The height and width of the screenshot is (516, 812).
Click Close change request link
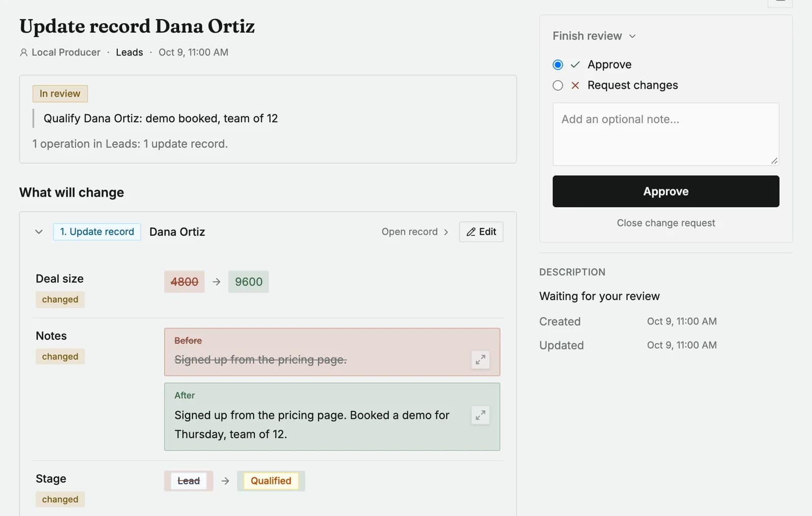(666, 223)
